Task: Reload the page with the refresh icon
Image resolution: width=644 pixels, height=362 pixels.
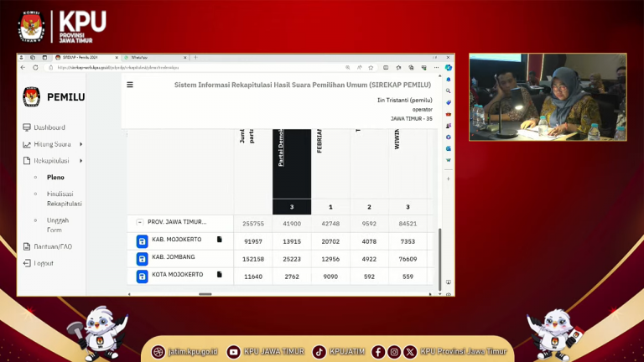Action: tap(35, 67)
